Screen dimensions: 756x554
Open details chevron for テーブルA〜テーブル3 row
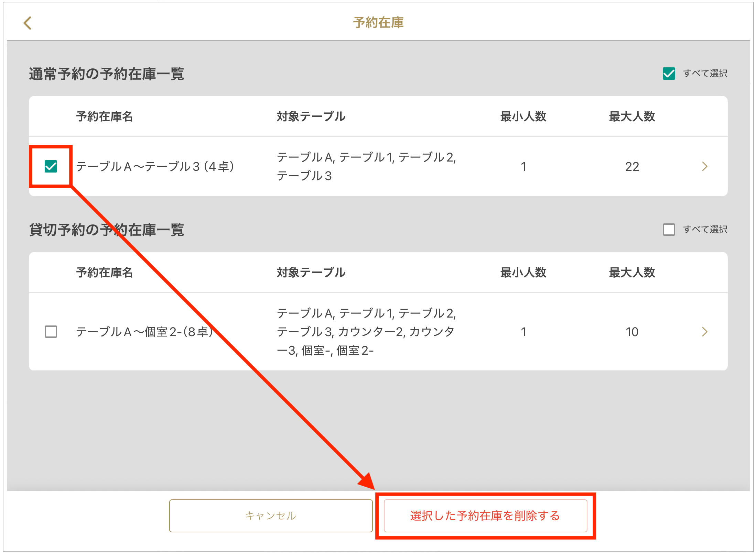pos(704,167)
